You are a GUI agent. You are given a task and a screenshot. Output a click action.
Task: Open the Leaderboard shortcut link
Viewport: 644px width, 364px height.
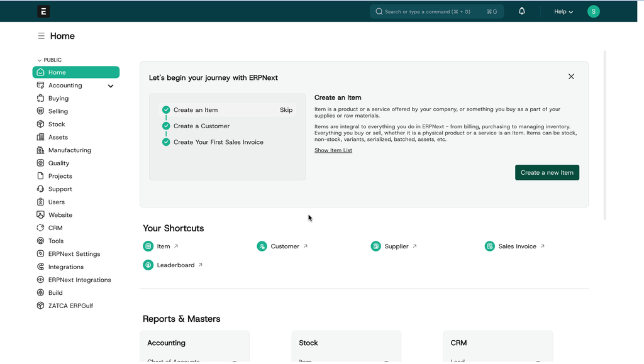coord(176,265)
